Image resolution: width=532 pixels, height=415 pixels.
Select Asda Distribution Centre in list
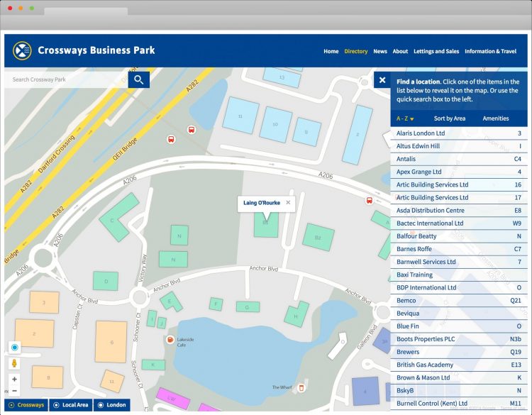[x=430, y=211]
